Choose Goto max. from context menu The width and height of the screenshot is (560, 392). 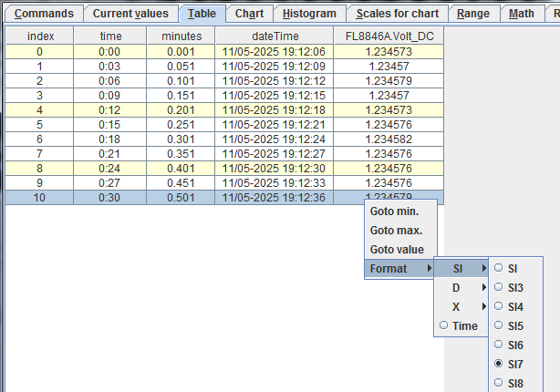point(396,230)
